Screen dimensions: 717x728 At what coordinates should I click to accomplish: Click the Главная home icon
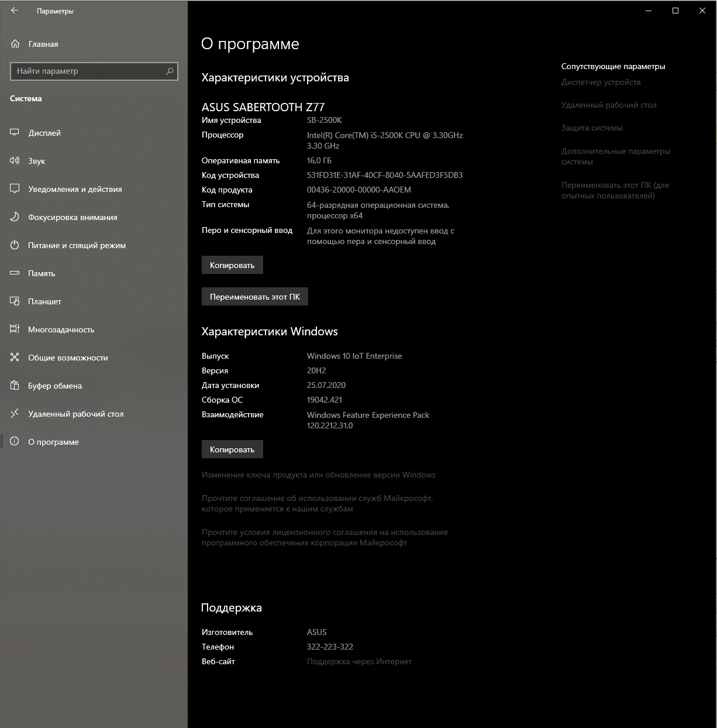[x=15, y=44]
